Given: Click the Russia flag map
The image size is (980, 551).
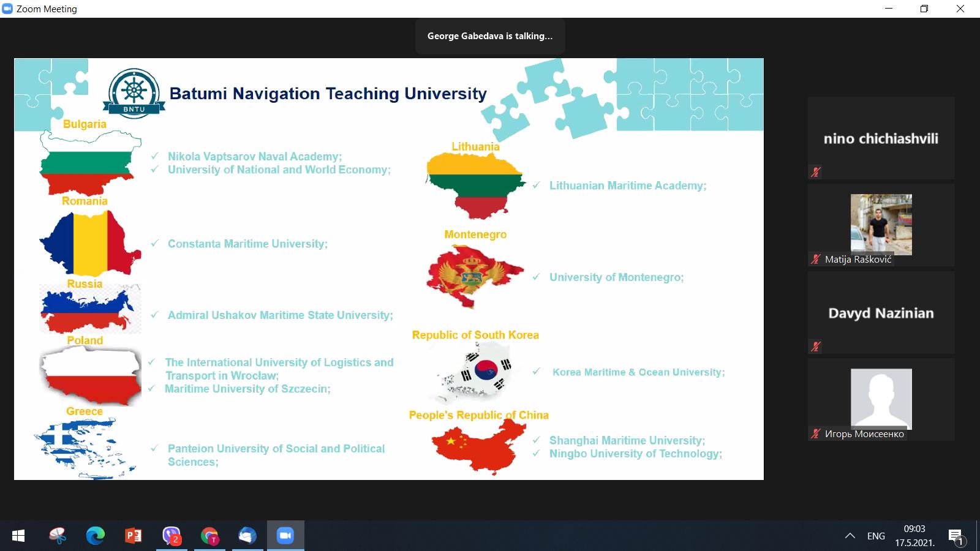Looking at the screenshot, I should click(90, 309).
